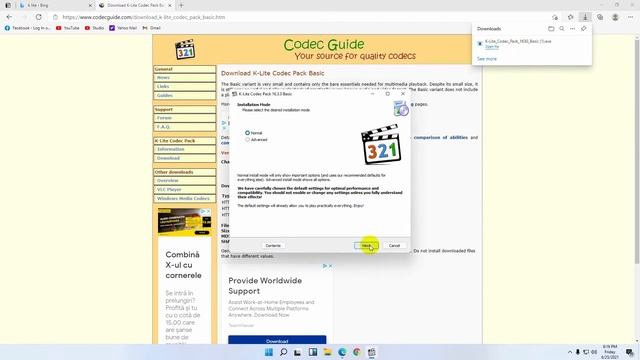Toggle the Downloads toolbar button
Image resolution: width=640 pixels, height=360 pixels.
click(x=585, y=17)
